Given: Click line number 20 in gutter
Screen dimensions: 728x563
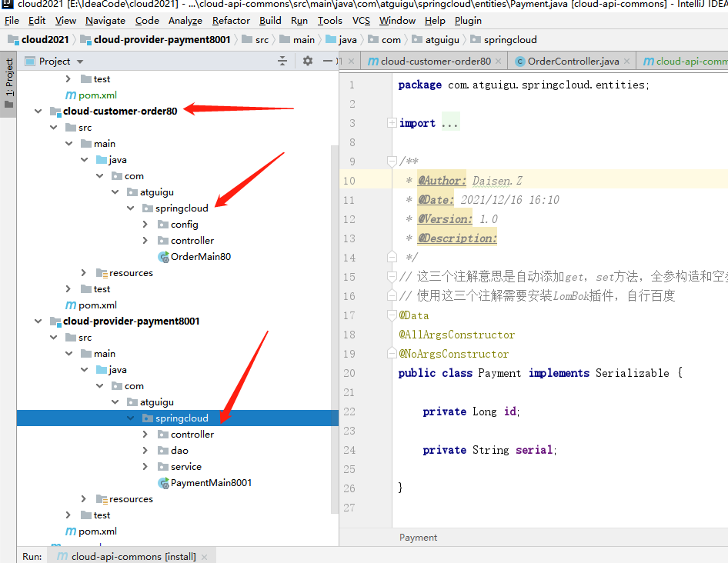Looking at the screenshot, I should click(x=349, y=373).
